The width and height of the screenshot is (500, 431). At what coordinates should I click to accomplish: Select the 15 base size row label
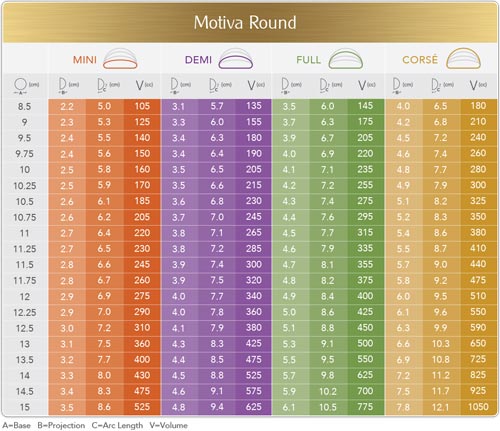point(25,407)
